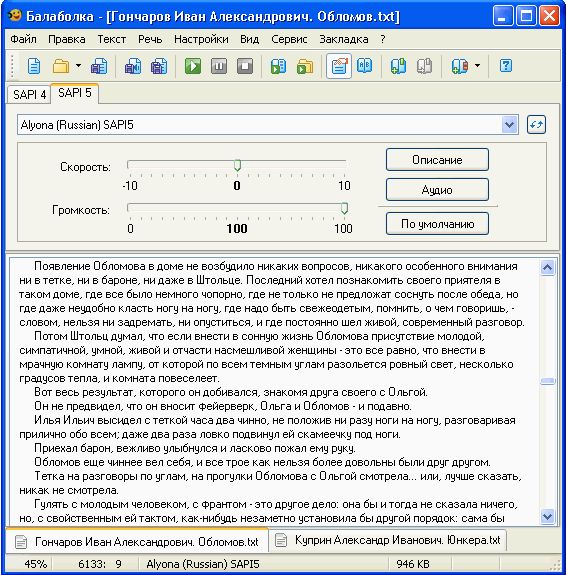Click the text scrollbar down arrow
567x575 pixels.
click(x=547, y=517)
